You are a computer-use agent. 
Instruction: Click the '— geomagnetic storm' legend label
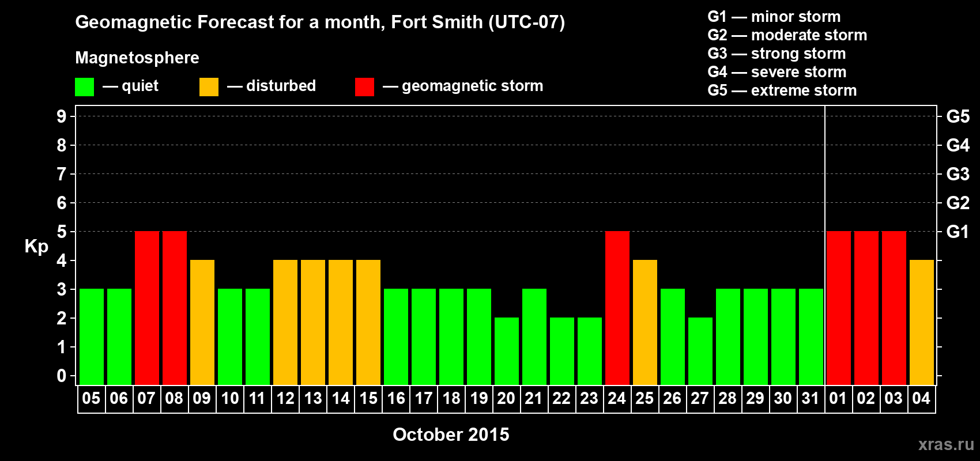463,86
